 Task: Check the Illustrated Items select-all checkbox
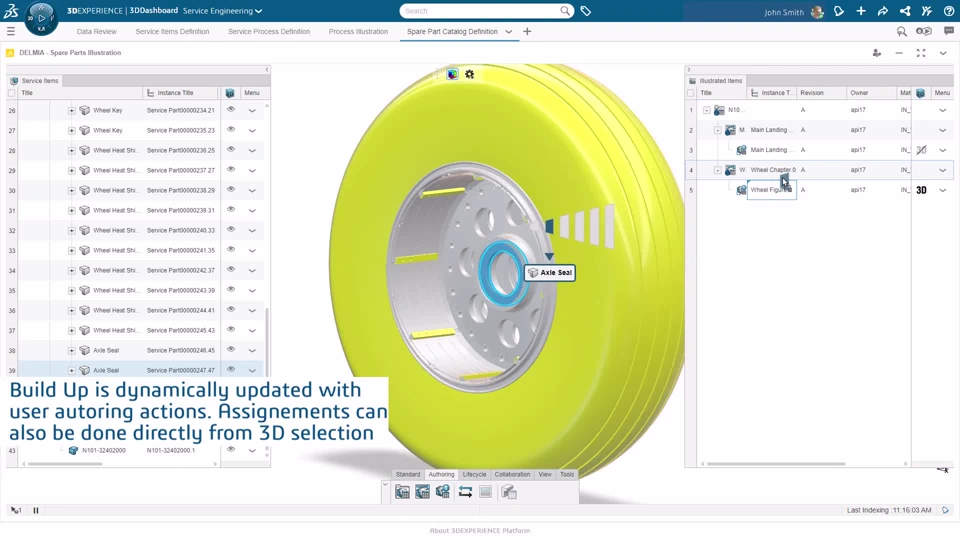click(691, 93)
